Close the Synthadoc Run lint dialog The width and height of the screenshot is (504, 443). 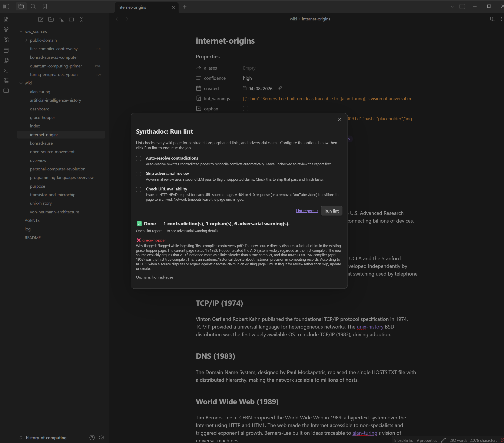(339, 119)
